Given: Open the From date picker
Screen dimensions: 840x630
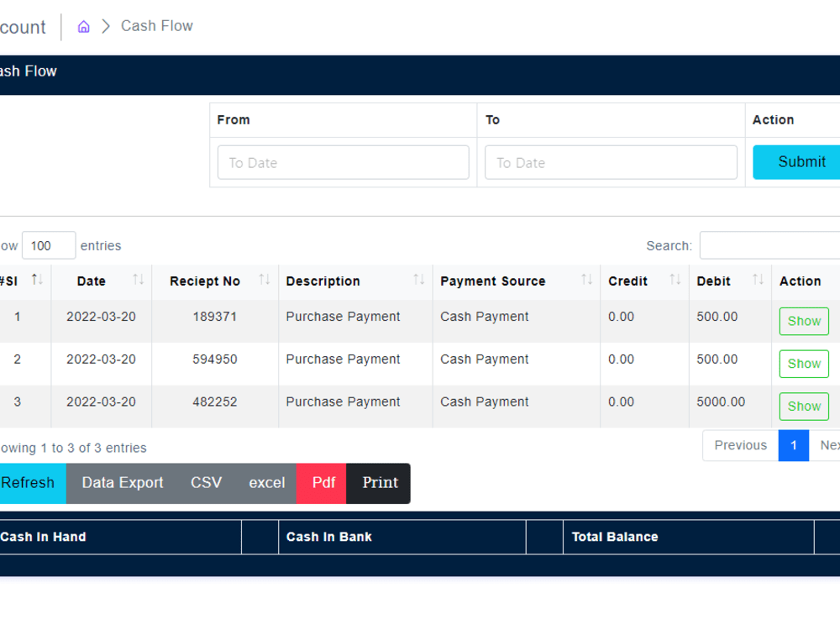Looking at the screenshot, I should (x=343, y=162).
